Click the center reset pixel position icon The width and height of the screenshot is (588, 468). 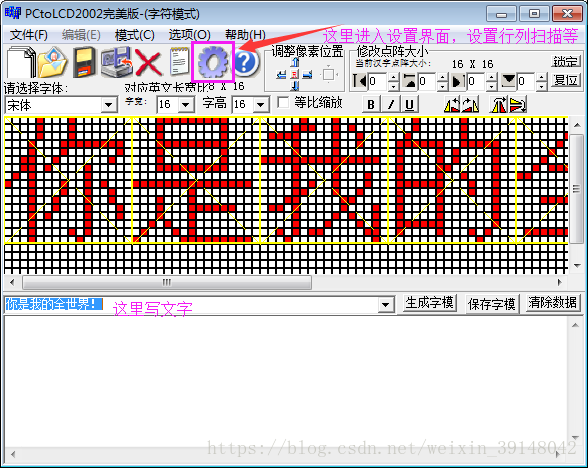tap(295, 75)
